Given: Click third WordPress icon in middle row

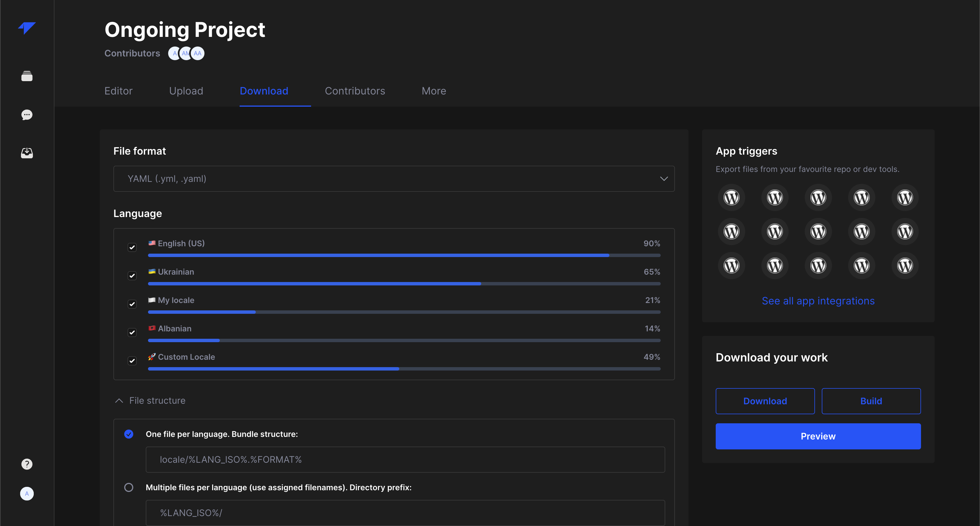Looking at the screenshot, I should click(818, 232).
